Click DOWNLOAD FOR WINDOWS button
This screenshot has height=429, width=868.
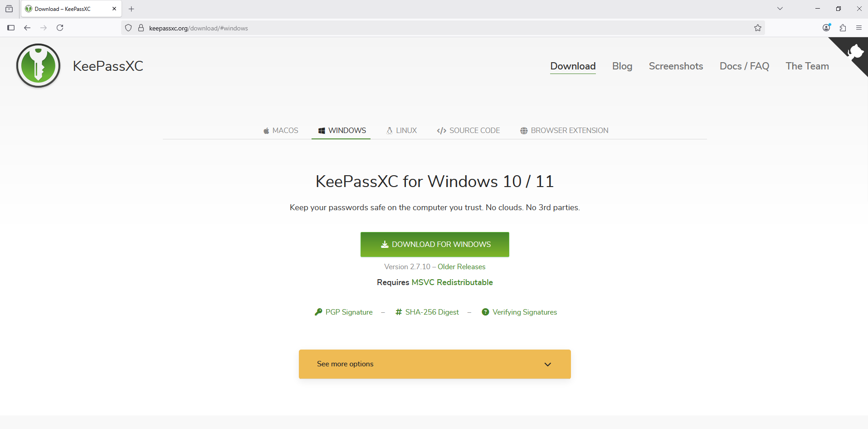[x=435, y=244]
